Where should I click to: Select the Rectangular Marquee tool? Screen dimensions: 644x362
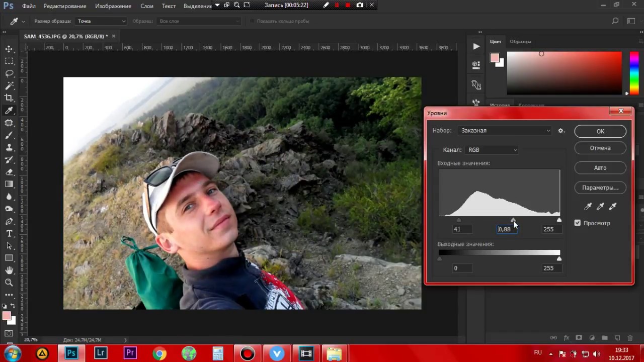9,61
